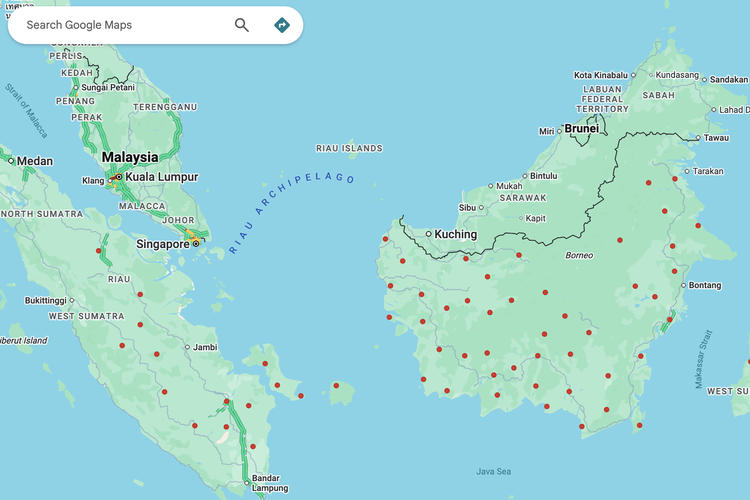Screen dimensions: 750x500
Task: Select the Kota Kinabalu city marker
Action: click(633, 75)
